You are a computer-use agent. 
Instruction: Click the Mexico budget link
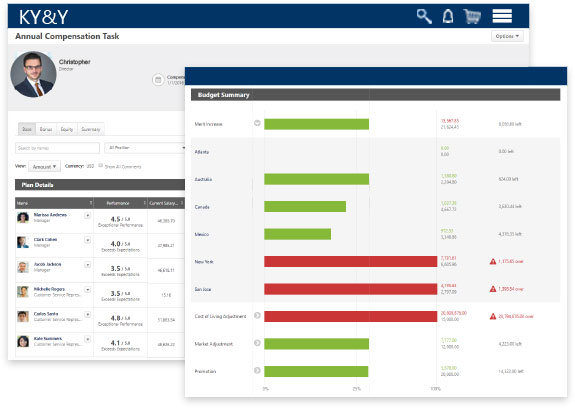point(202,234)
